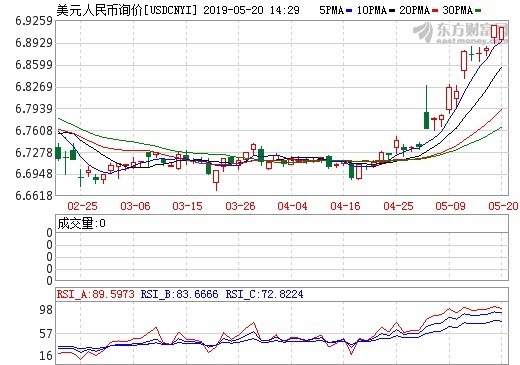The width and height of the screenshot is (520, 365).
Task: Click the 5PMA blue legend marker
Action: point(349,11)
